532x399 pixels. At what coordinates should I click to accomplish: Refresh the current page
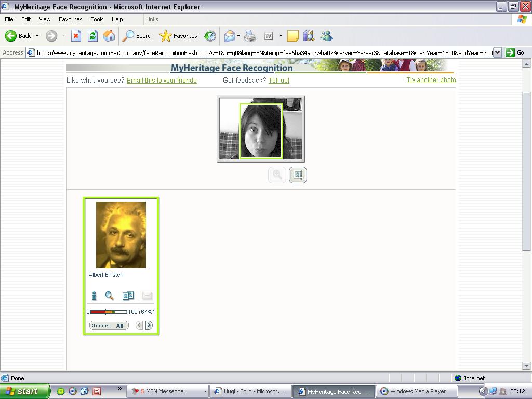(92, 36)
